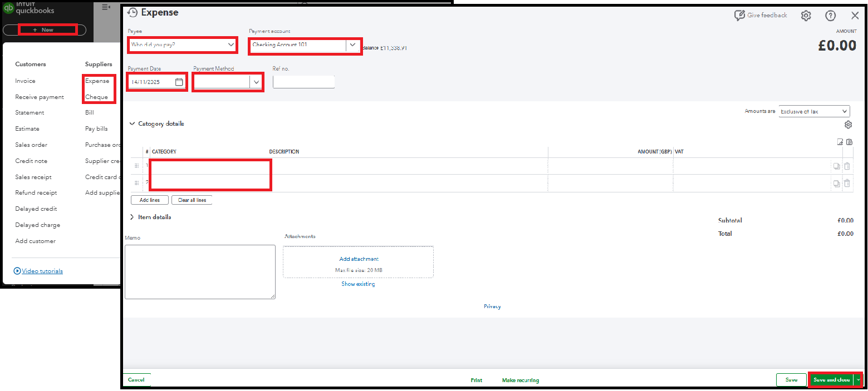Grab the drag handle icon of line 2
The height and width of the screenshot is (391, 868).
[136, 183]
